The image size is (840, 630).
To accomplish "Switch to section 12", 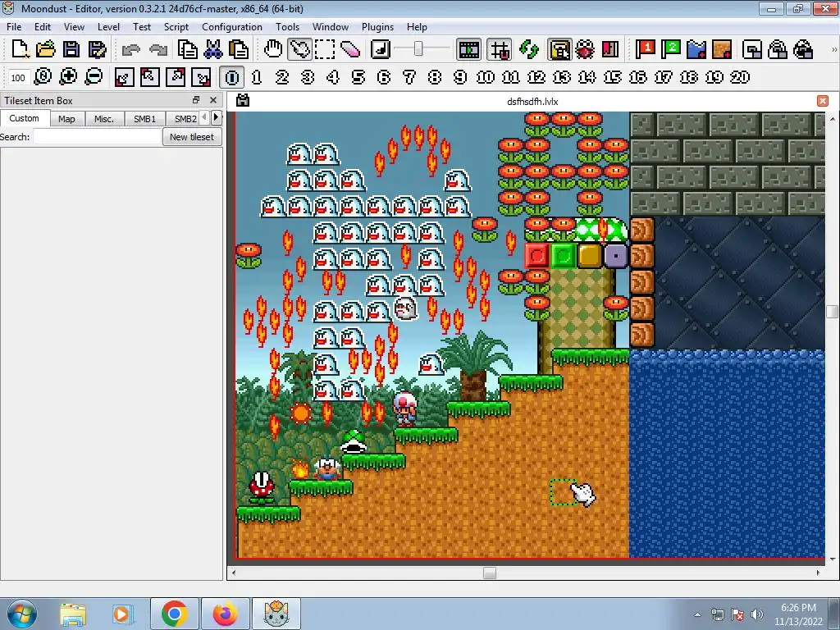I will 536,77.
